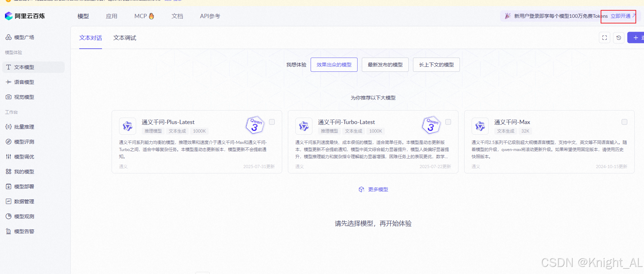Viewport: 644px width, 274px height.
Task: Click the 32K tag on Max card
Action: (525, 131)
